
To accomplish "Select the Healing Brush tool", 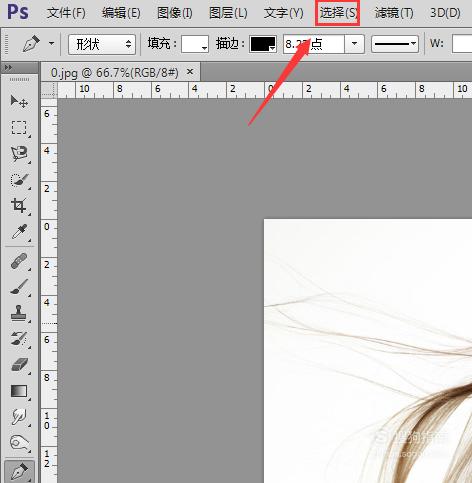I will pos(19,261).
